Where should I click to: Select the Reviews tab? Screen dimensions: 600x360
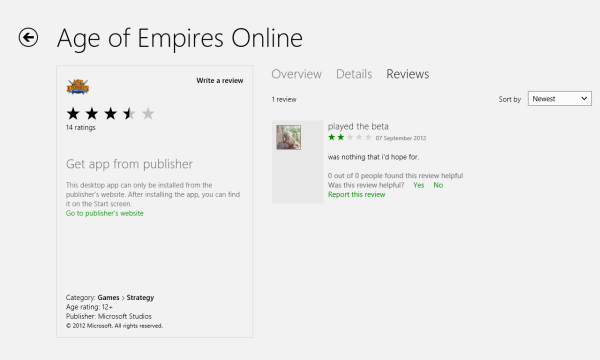[408, 74]
